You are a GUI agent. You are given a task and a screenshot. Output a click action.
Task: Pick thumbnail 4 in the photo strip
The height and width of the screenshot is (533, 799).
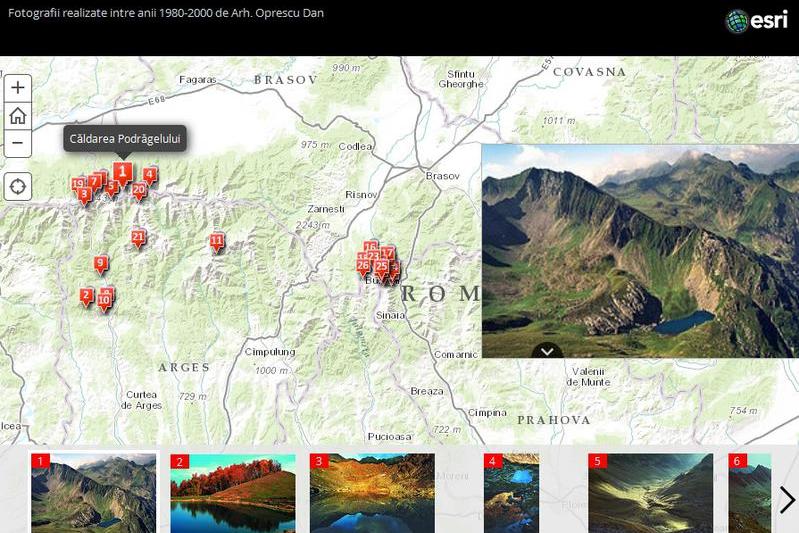[x=511, y=493]
